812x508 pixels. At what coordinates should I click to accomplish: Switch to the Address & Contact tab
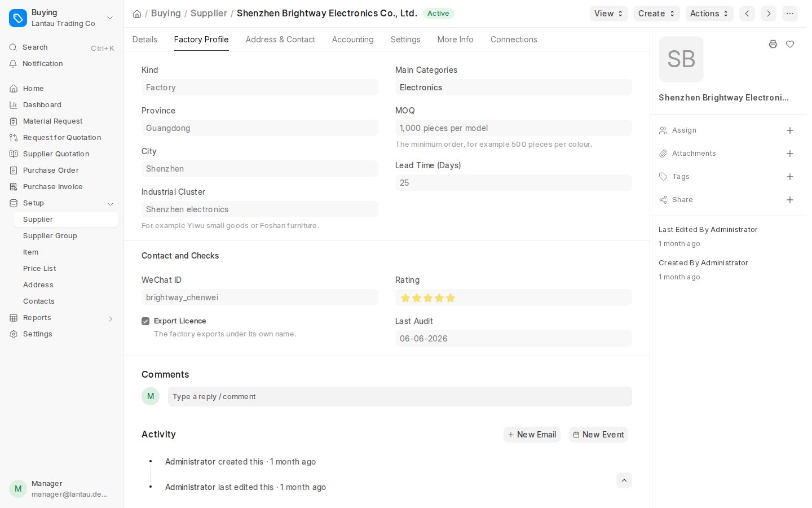[x=280, y=40]
